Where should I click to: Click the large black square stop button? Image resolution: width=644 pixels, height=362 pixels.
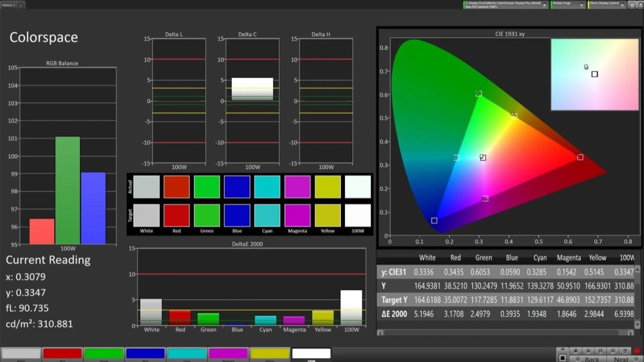(562, 358)
